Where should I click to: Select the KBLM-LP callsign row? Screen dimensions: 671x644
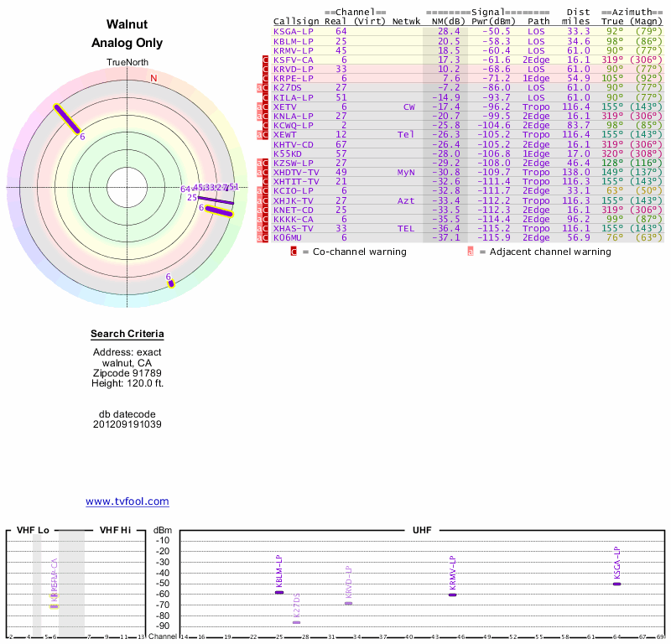point(293,40)
